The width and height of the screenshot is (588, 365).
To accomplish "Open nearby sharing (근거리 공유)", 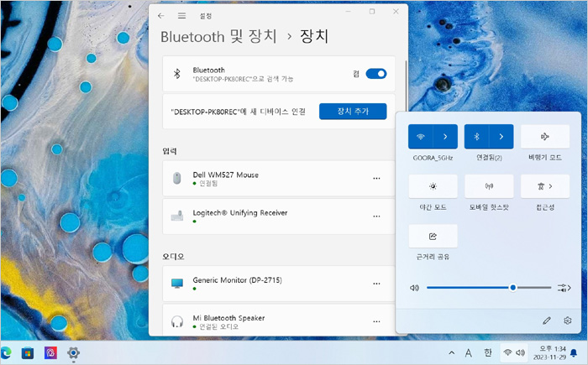I will point(433,236).
